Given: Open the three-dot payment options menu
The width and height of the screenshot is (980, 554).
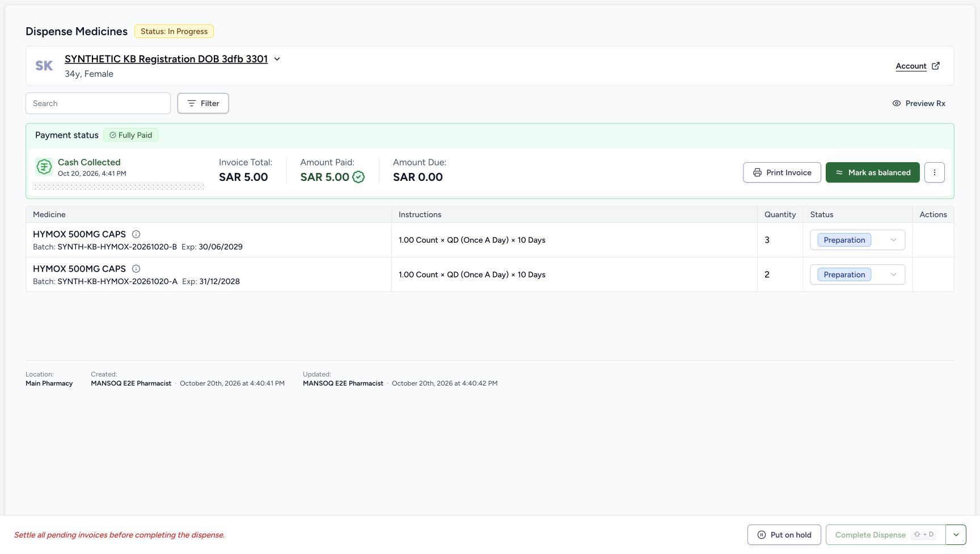Looking at the screenshot, I should [x=935, y=172].
